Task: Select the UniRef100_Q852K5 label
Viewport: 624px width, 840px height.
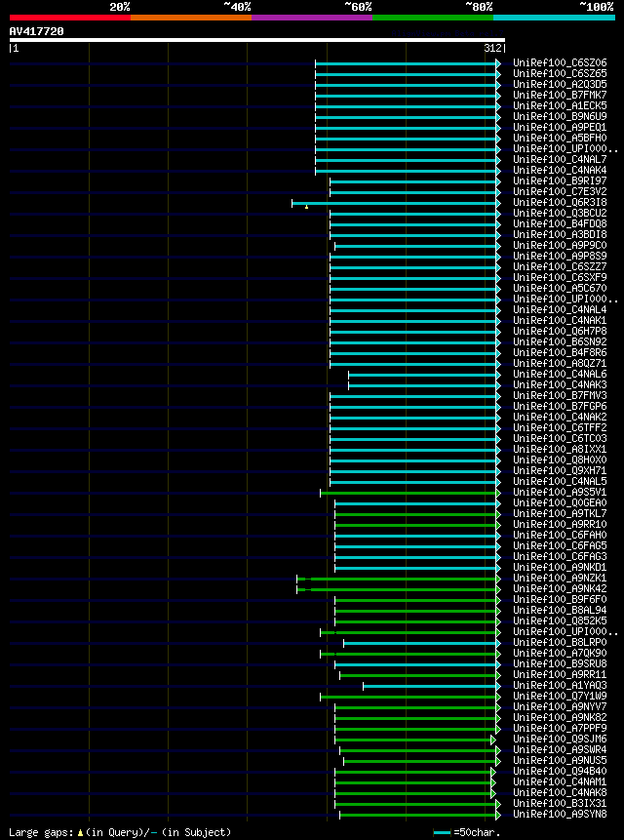Action: [560, 620]
